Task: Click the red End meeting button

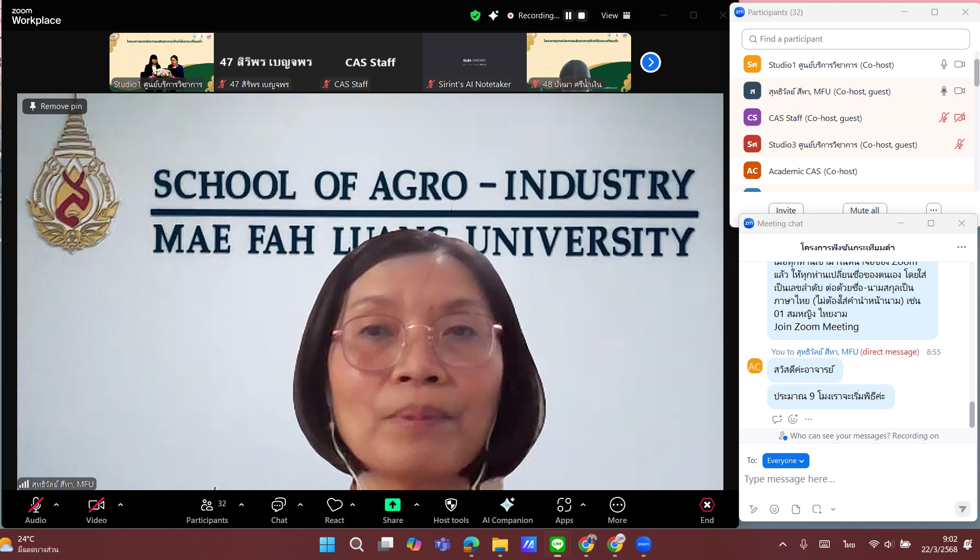Action: click(707, 510)
